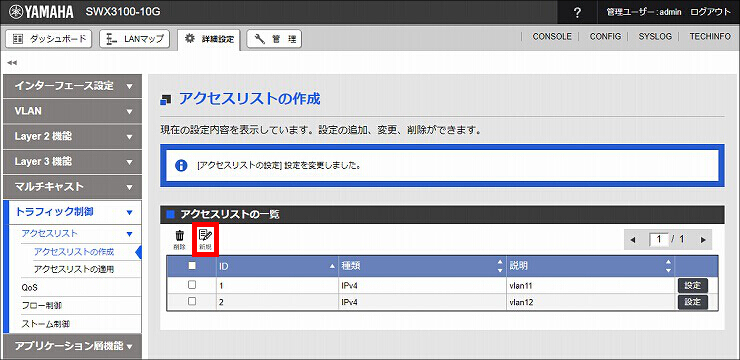Open the ダッシュボード tab
740x360 pixels.
(50, 39)
